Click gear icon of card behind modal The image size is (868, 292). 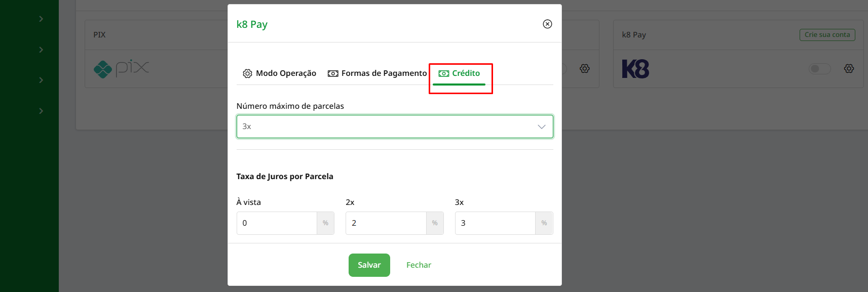(585, 69)
